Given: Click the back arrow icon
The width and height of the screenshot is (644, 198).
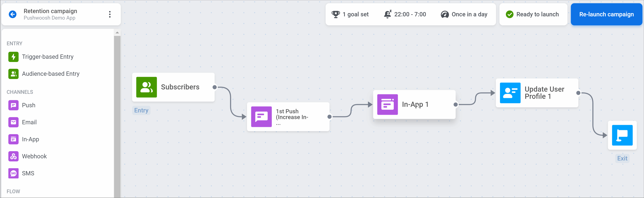Looking at the screenshot, I should click(x=13, y=14).
